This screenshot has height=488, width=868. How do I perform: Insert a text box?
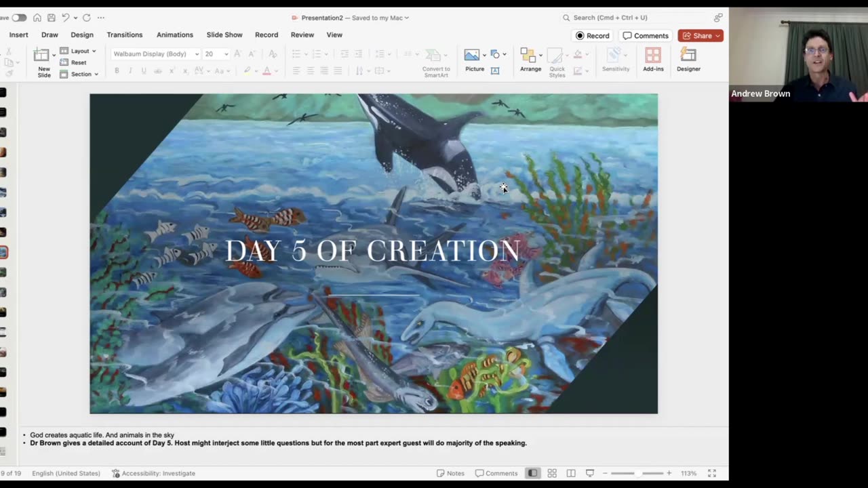[x=495, y=70]
